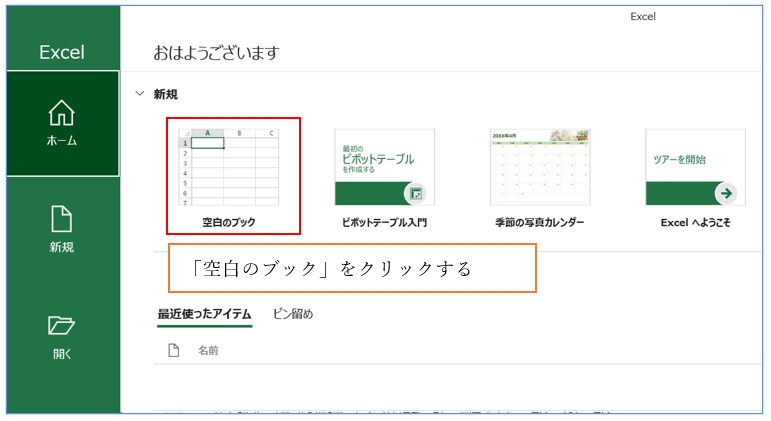
Task: Open the ツアーを開始 template thumbnail
Action: (x=694, y=167)
